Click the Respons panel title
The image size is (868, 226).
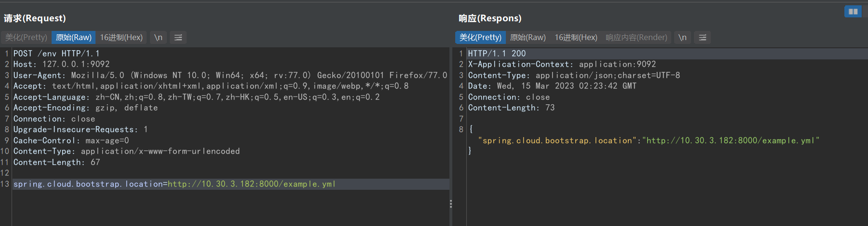[x=490, y=18]
